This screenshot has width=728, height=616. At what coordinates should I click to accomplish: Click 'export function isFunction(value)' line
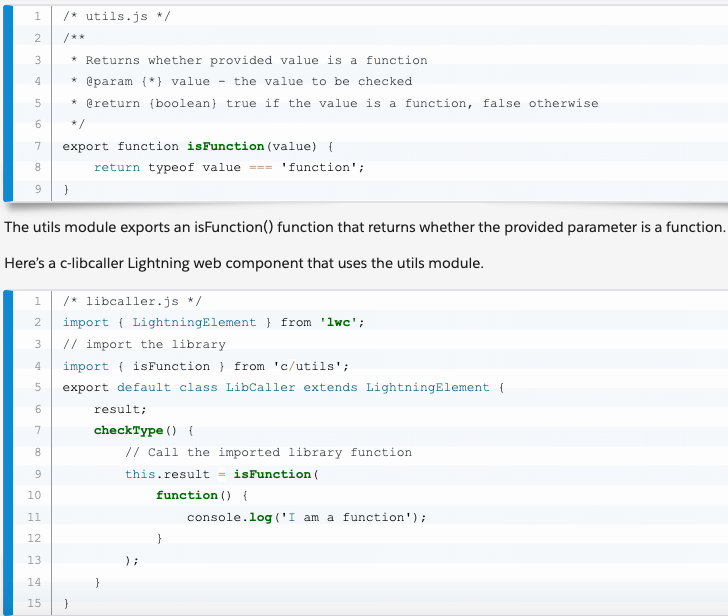point(198,146)
